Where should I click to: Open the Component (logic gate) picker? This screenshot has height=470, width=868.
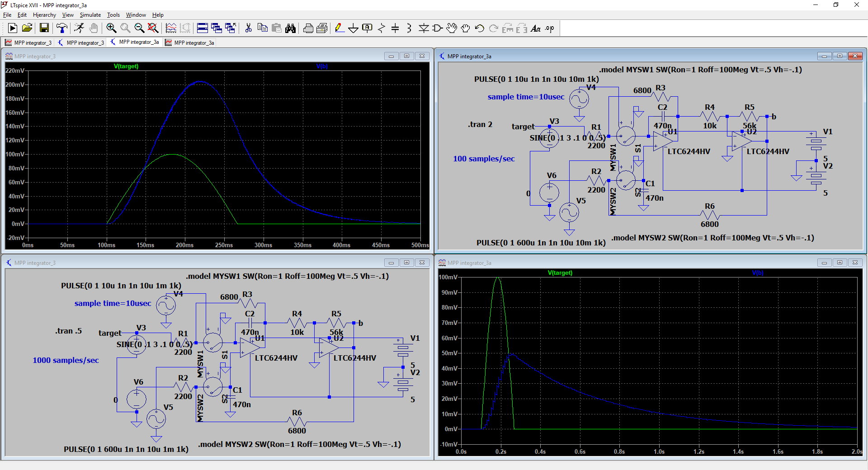[x=438, y=28]
